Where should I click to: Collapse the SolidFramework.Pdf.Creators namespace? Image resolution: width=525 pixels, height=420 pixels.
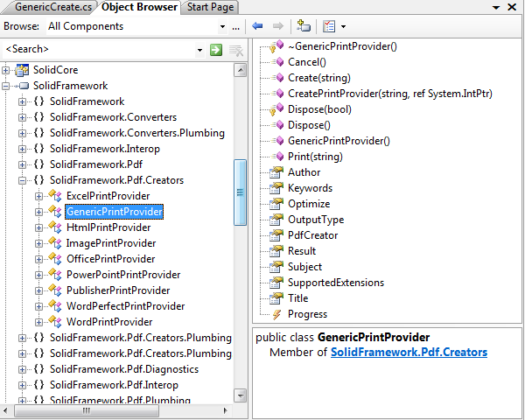(22, 180)
